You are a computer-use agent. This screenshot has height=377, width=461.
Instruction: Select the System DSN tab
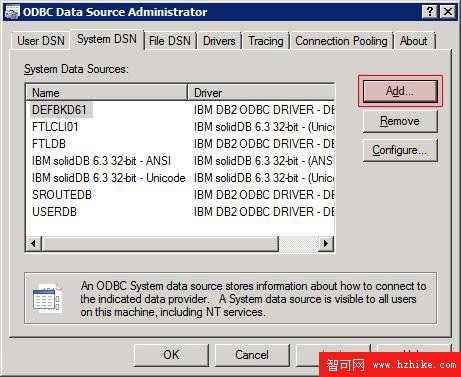pos(107,39)
